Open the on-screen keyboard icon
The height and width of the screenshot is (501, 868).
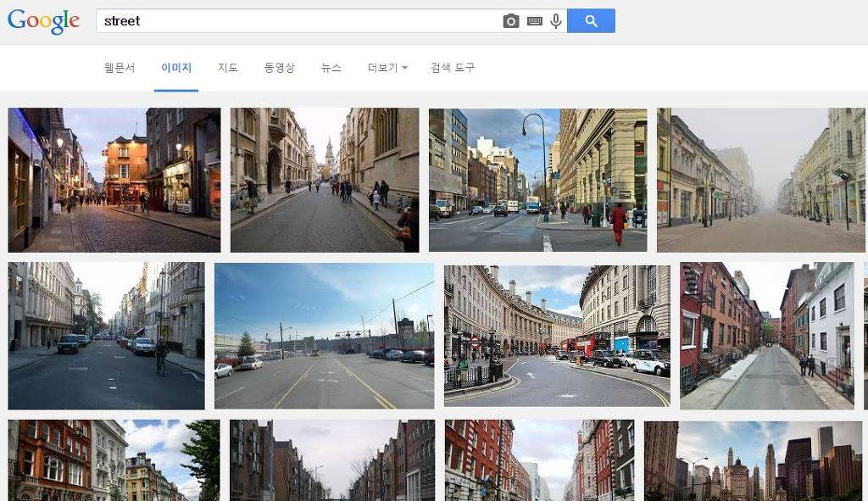click(534, 21)
